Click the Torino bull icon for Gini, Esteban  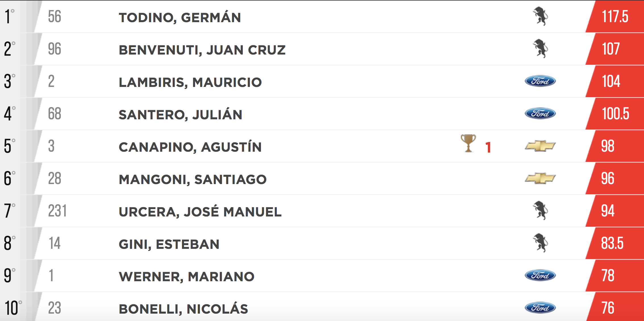point(540,243)
